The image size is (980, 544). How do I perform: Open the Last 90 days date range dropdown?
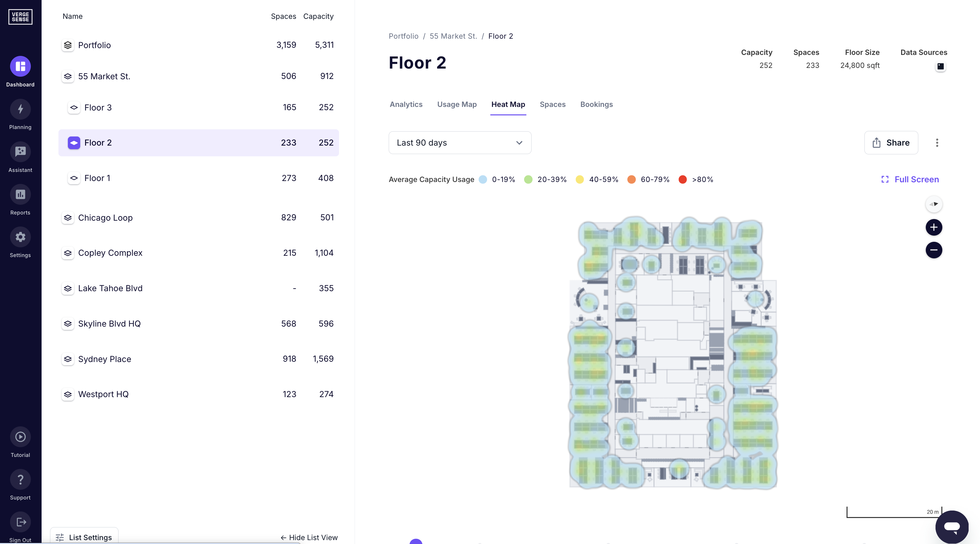[x=459, y=143]
